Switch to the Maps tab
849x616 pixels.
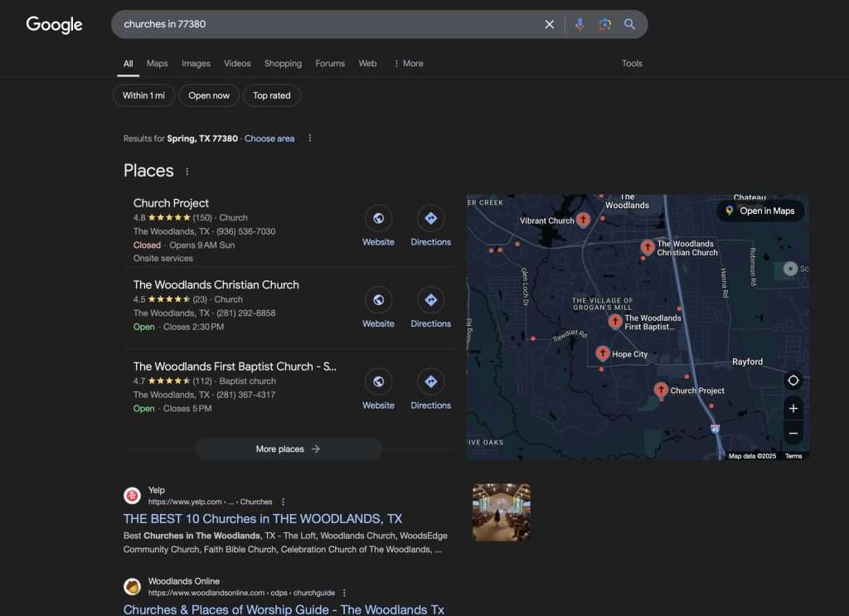157,63
